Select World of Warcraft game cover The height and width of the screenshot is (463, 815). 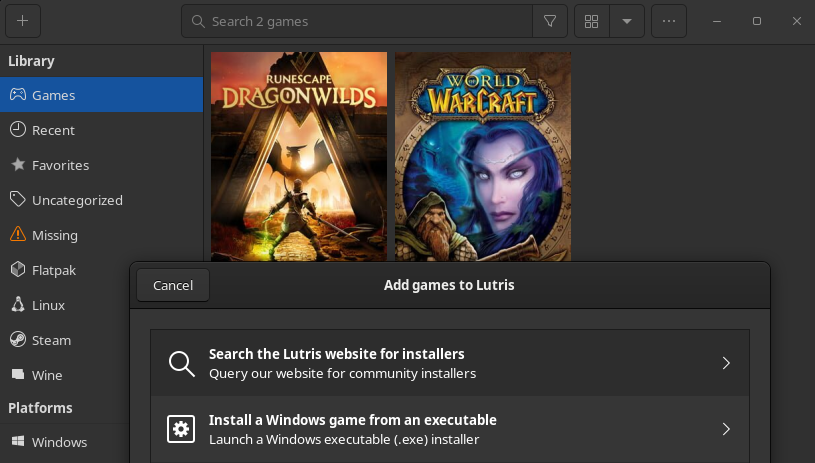483,156
